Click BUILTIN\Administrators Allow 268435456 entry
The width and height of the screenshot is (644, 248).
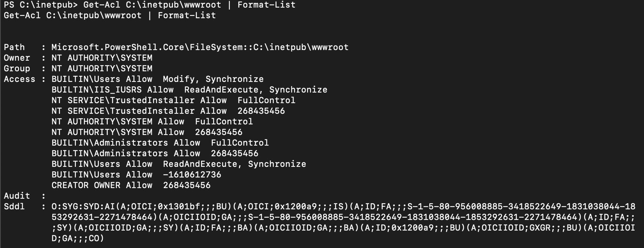155,154
